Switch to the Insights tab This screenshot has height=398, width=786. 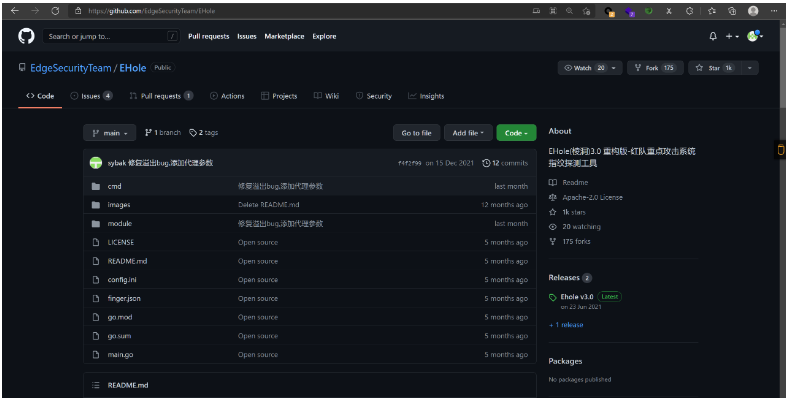pyautogui.click(x=426, y=96)
